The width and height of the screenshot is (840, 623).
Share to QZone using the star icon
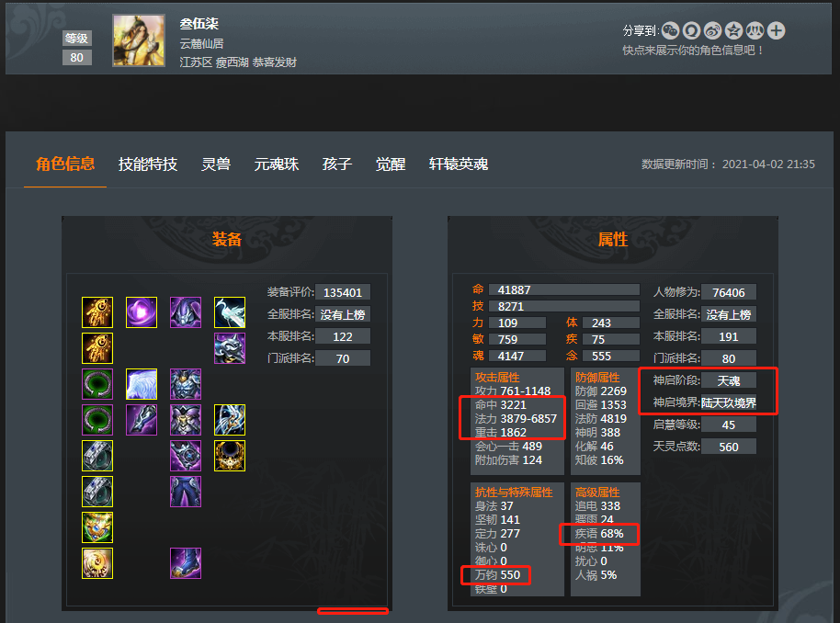coord(733,30)
